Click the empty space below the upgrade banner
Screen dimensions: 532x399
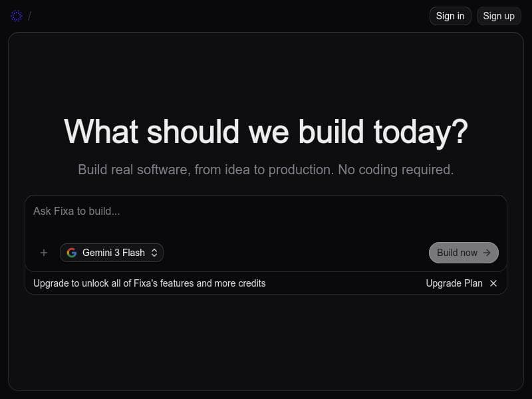click(x=266, y=339)
